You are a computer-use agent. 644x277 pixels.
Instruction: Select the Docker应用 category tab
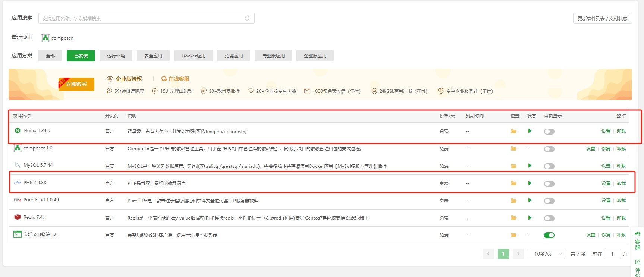pyautogui.click(x=194, y=56)
